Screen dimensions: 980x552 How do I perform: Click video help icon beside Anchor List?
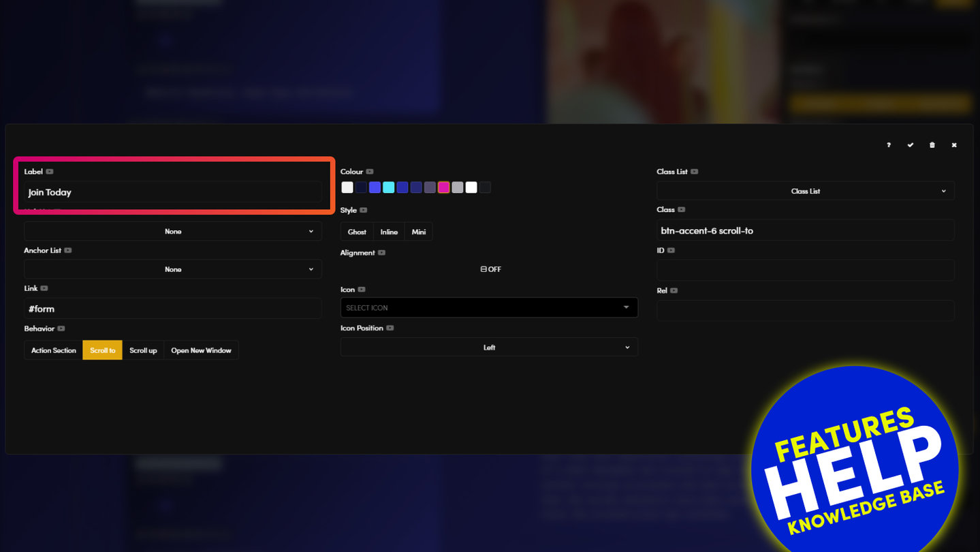[x=68, y=251]
